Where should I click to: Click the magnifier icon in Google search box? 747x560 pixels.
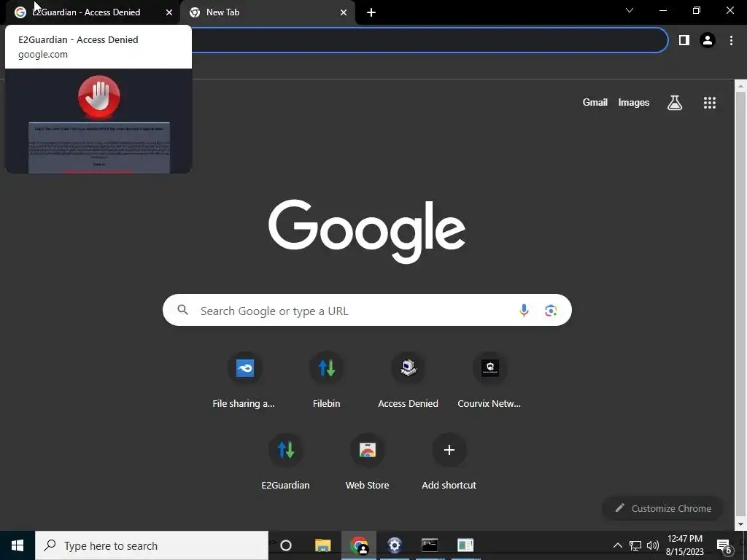183,310
